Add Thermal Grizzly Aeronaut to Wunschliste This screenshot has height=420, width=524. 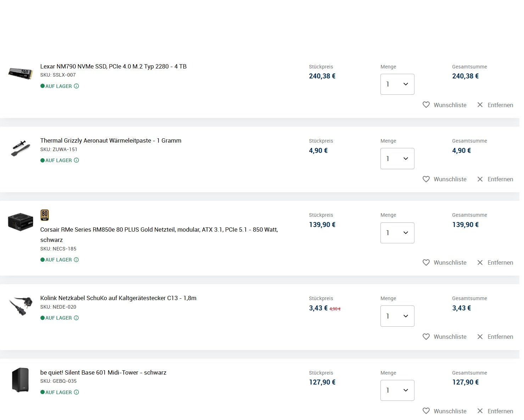click(x=445, y=179)
